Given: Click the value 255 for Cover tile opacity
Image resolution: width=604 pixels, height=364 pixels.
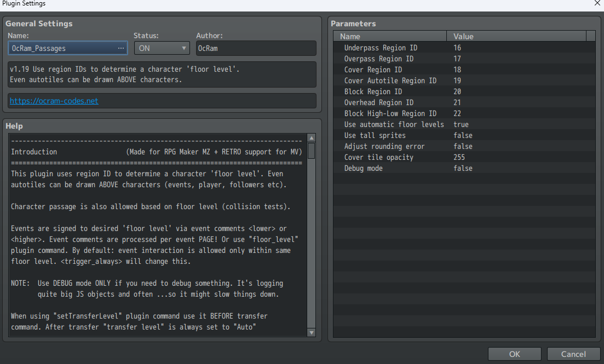Looking at the screenshot, I should 459,158.
